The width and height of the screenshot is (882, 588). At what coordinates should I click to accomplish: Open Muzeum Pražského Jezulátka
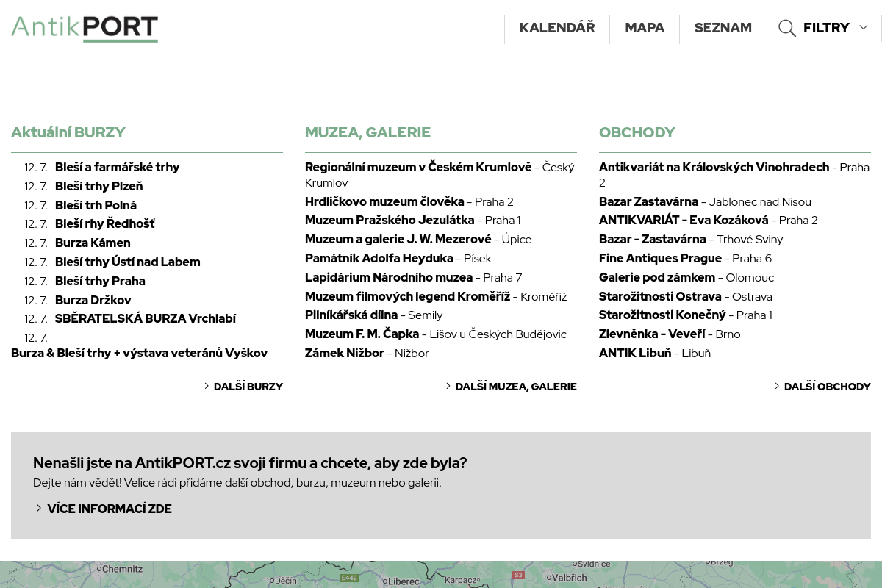[390, 220]
